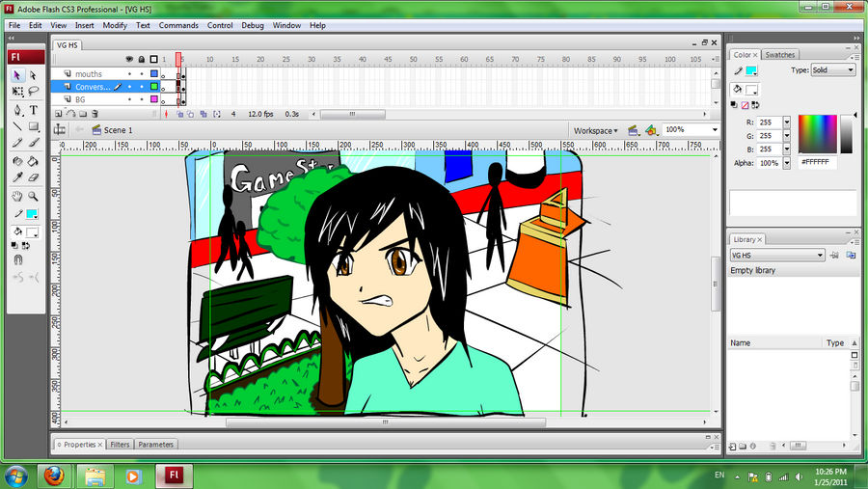Open the File menu
The height and width of the screenshot is (489, 868).
(x=14, y=25)
